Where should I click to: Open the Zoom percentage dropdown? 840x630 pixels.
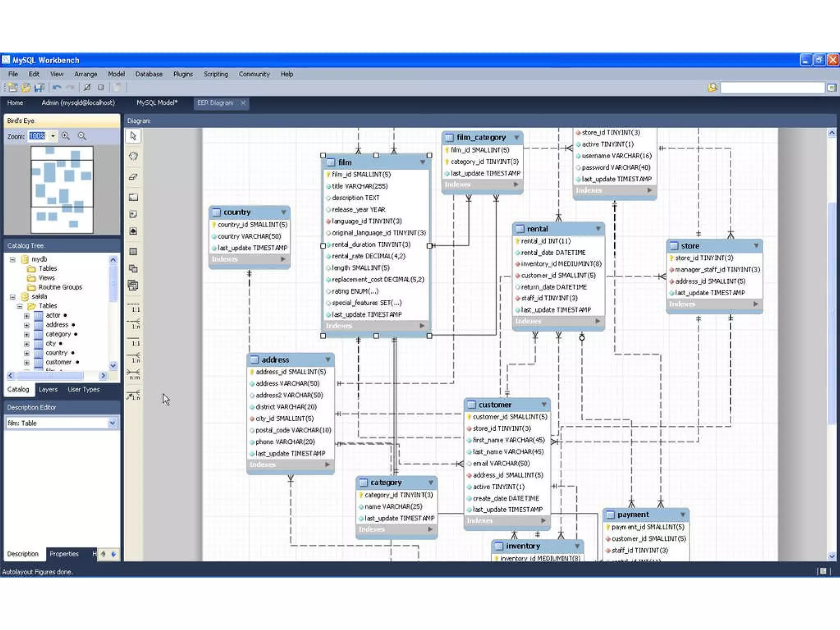pos(53,136)
